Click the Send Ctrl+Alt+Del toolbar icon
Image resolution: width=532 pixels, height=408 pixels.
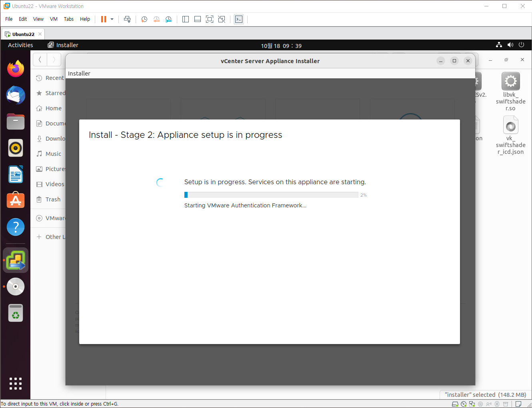127,19
